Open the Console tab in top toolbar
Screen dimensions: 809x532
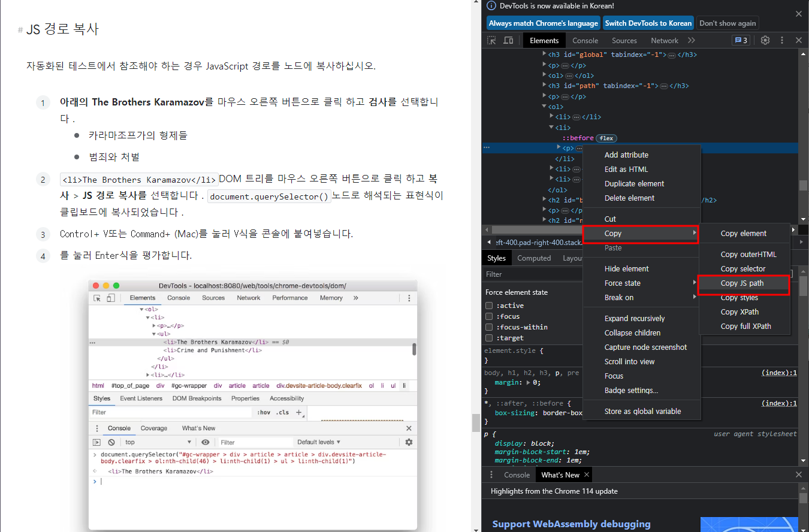tap(585, 41)
